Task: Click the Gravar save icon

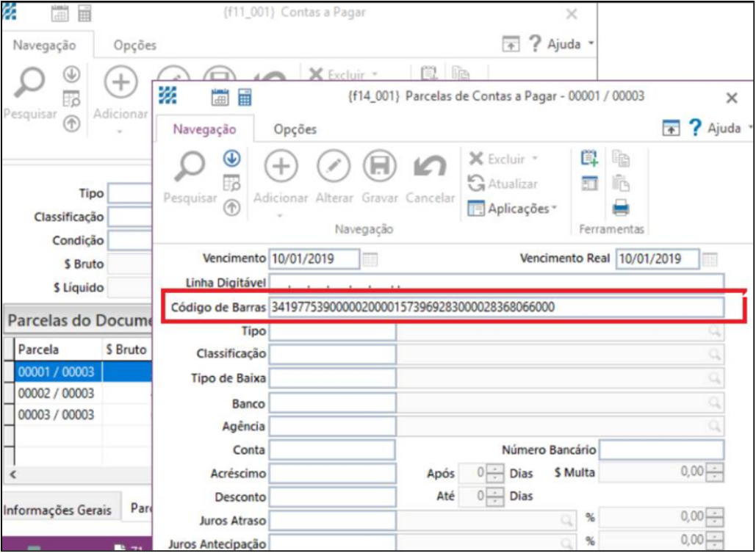Action: (x=378, y=166)
